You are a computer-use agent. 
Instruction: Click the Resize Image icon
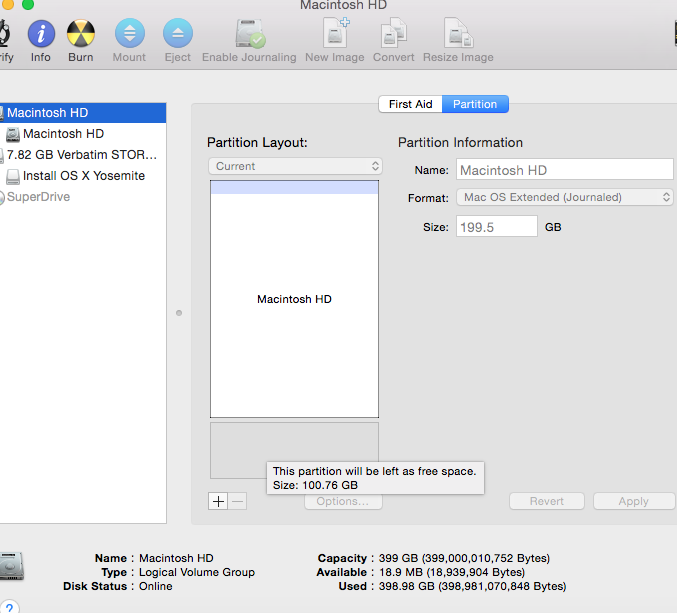459,33
